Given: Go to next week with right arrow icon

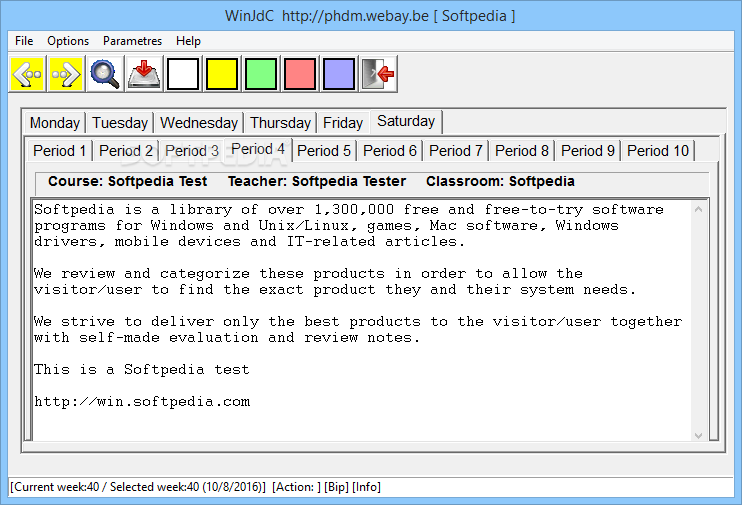Looking at the screenshot, I should click(67, 74).
